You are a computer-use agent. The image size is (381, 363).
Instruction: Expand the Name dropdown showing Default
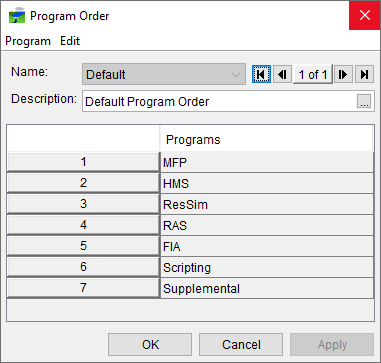[164, 74]
